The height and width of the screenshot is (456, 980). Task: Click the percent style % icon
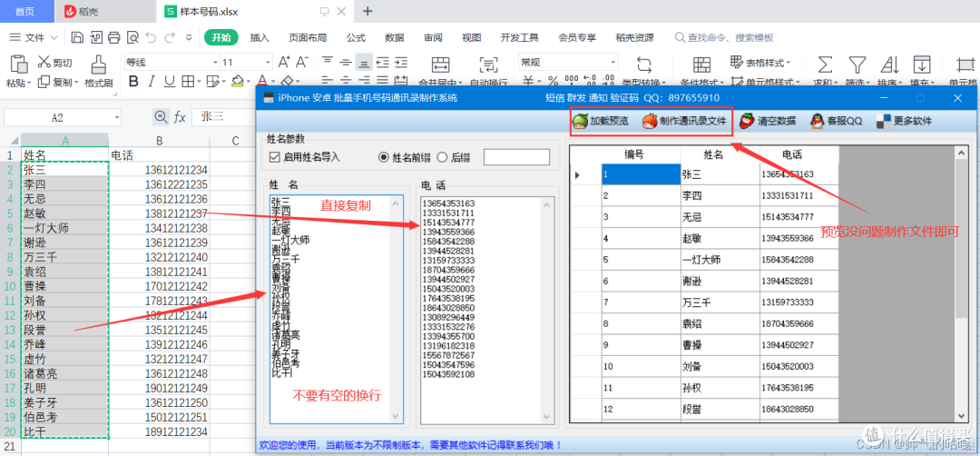click(x=553, y=82)
